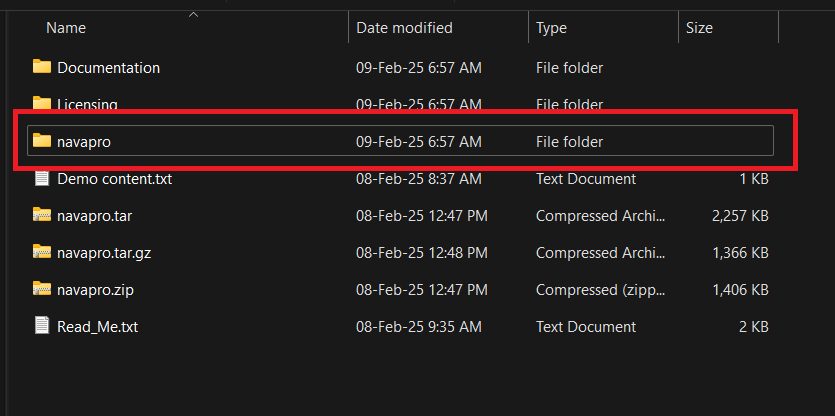Screen dimensions: 835x416
Task: Click the Demo content.txt file icon
Action: [x=41, y=179]
